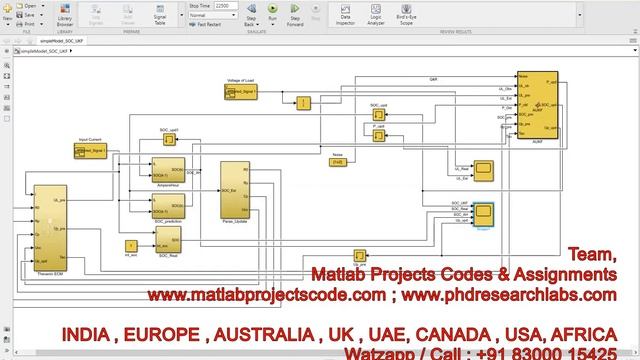Click the Print icon
The image size is (640, 360).
click(x=19, y=24)
